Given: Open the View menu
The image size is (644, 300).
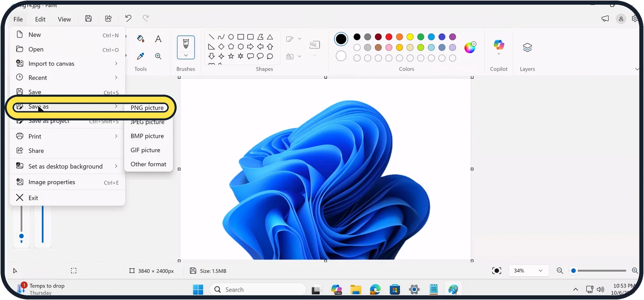Looking at the screenshot, I should coord(64,19).
